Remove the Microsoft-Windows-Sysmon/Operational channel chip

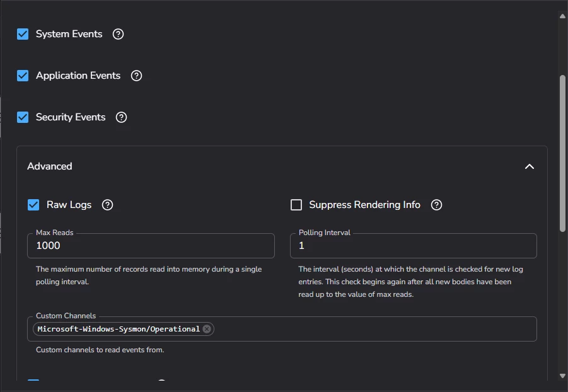pyautogui.click(x=207, y=329)
